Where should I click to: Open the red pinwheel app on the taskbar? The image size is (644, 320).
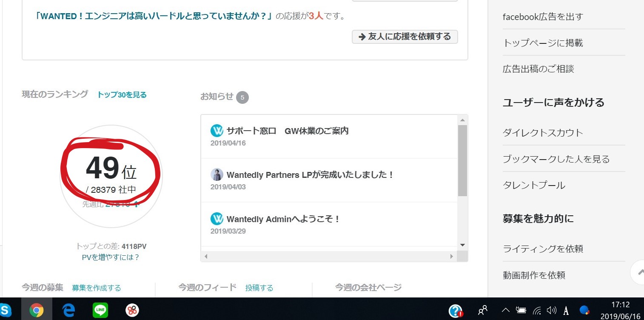click(x=132, y=310)
